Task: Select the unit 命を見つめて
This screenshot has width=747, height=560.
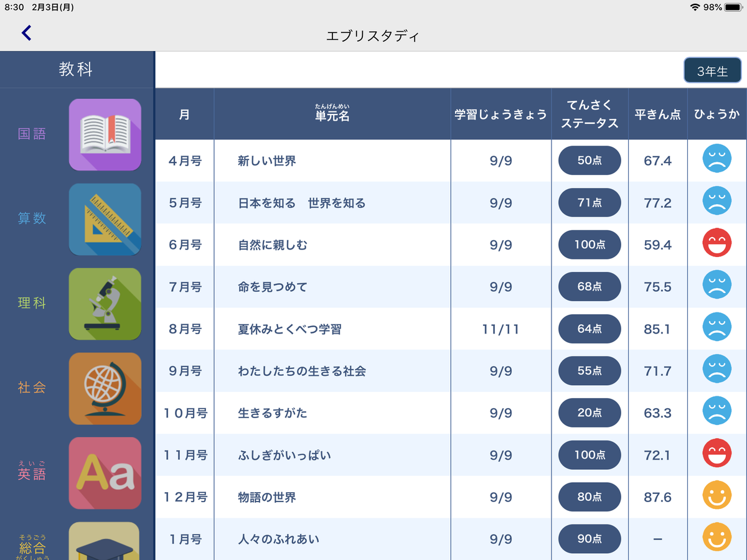Action: click(273, 287)
